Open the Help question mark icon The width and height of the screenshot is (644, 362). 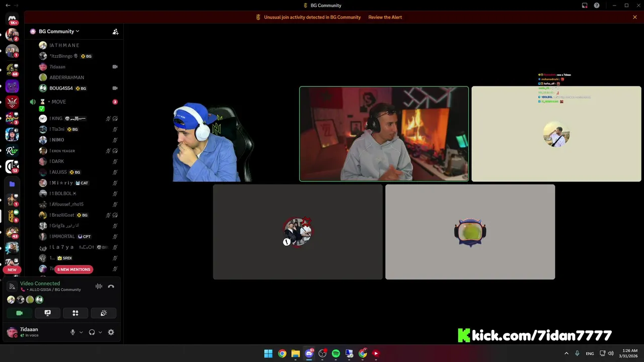(597, 6)
